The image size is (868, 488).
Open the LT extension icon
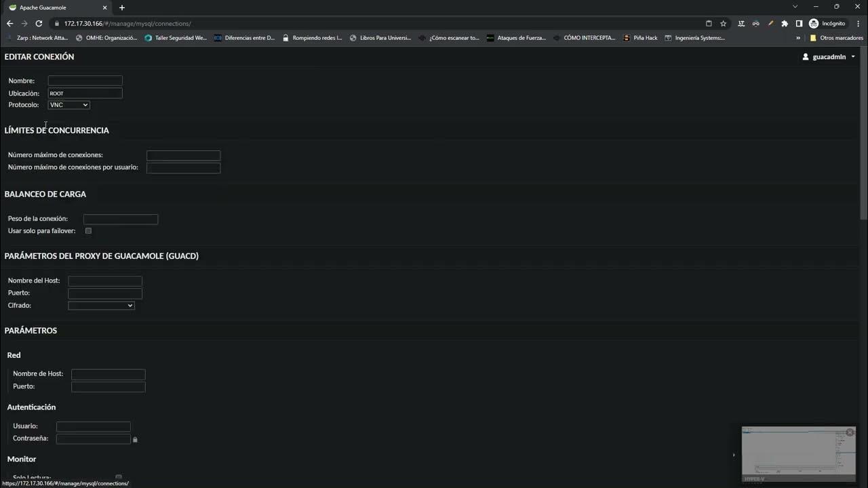(741, 23)
